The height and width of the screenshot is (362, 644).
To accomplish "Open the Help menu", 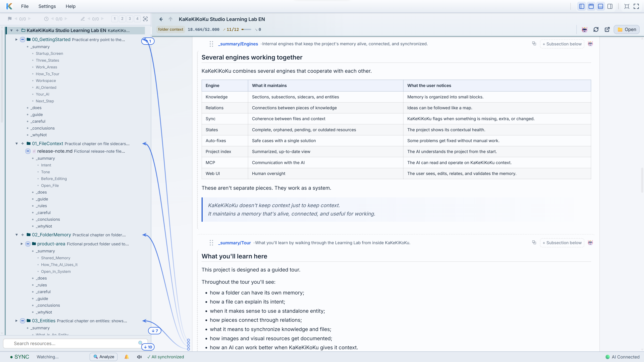I will (x=70, y=6).
